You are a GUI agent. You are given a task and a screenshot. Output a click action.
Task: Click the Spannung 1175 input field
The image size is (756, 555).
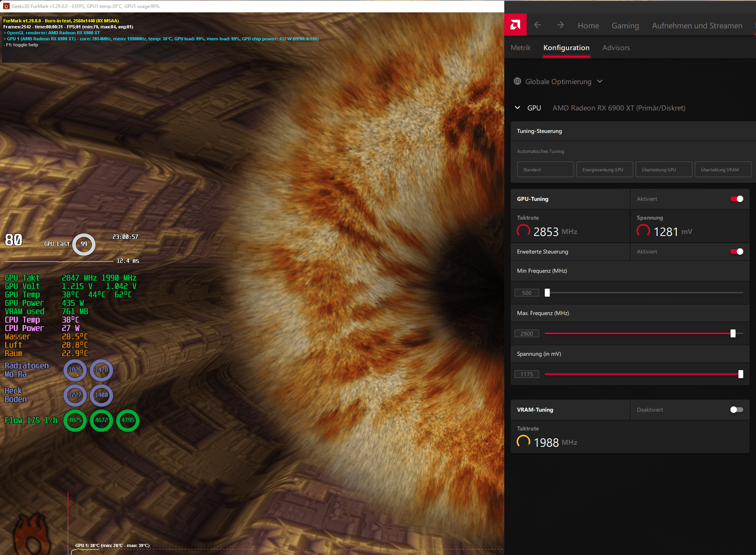click(527, 374)
